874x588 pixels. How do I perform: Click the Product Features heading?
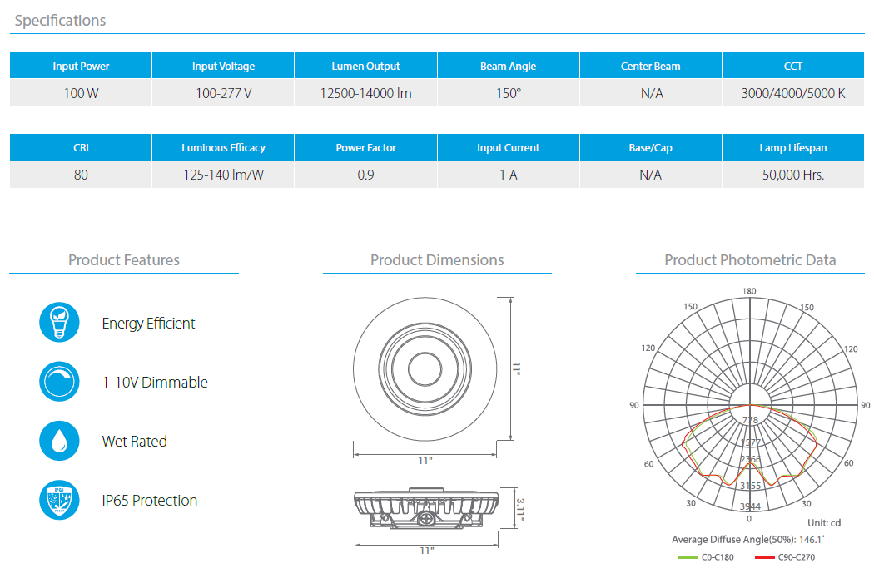click(x=124, y=260)
